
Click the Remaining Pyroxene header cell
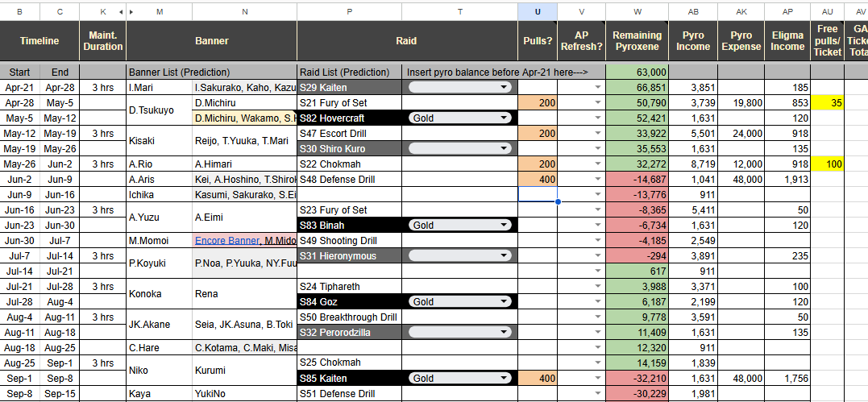(x=638, y=41)
